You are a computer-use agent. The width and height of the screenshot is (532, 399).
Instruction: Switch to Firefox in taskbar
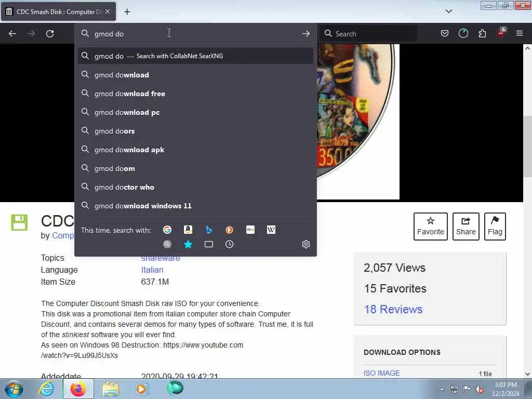tap(78, 389)
